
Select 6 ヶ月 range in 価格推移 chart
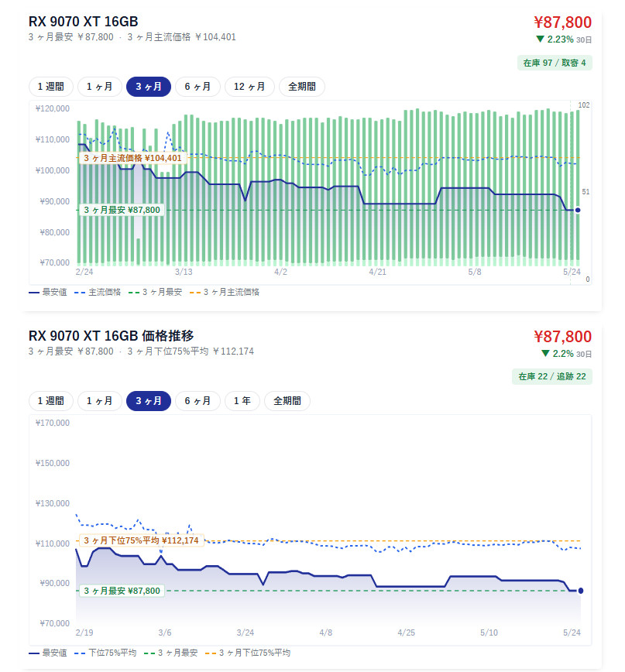(197, 401)
